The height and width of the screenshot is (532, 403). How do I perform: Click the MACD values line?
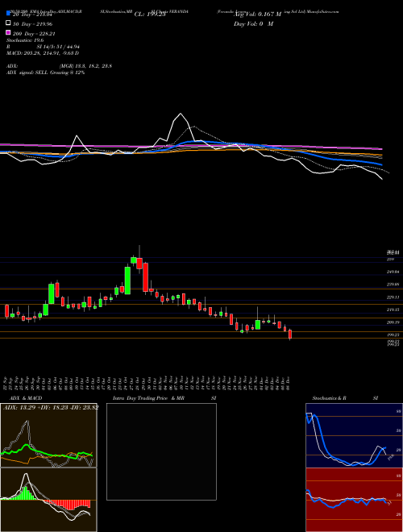coord(43,53)
